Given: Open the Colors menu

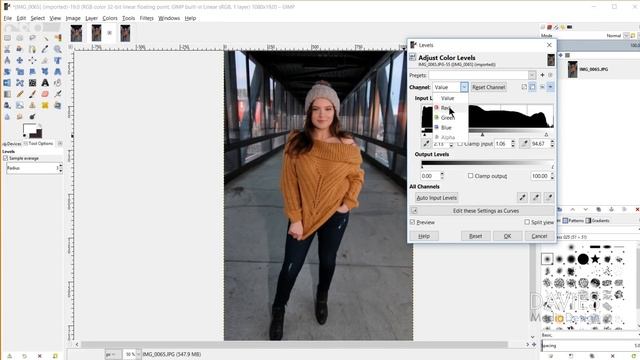Looking at the screenshot, I should click(110, 18).
